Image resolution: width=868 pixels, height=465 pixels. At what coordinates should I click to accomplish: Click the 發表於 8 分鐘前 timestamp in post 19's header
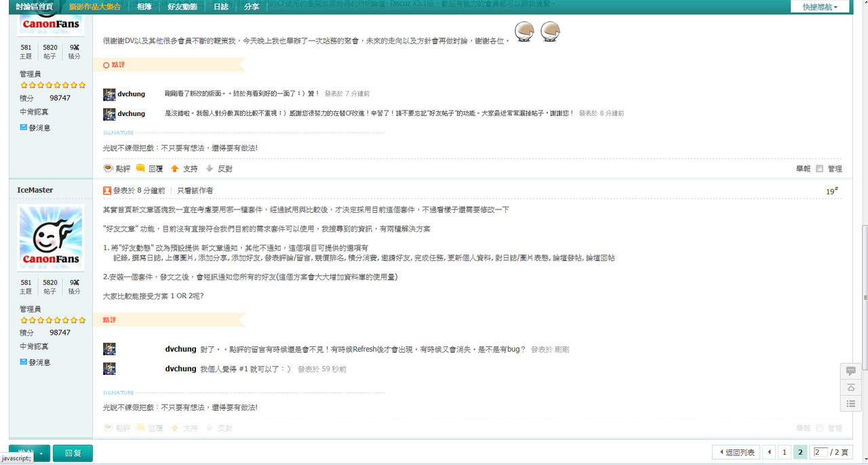(x=139, y=190)
